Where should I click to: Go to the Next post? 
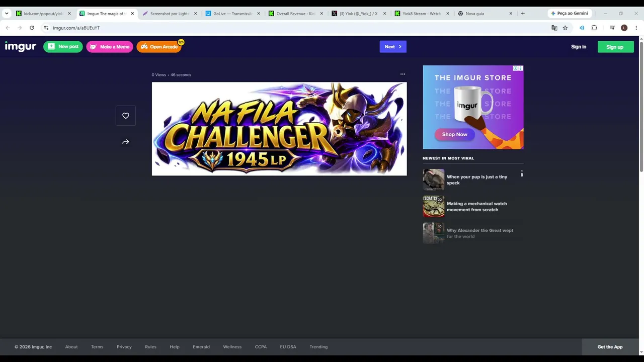click(393, 47)
